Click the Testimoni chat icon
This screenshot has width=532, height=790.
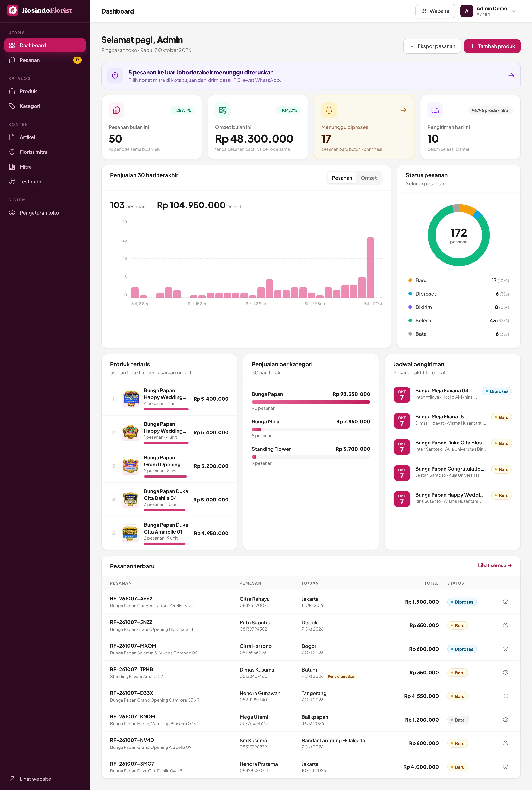[x=12, y=182]
